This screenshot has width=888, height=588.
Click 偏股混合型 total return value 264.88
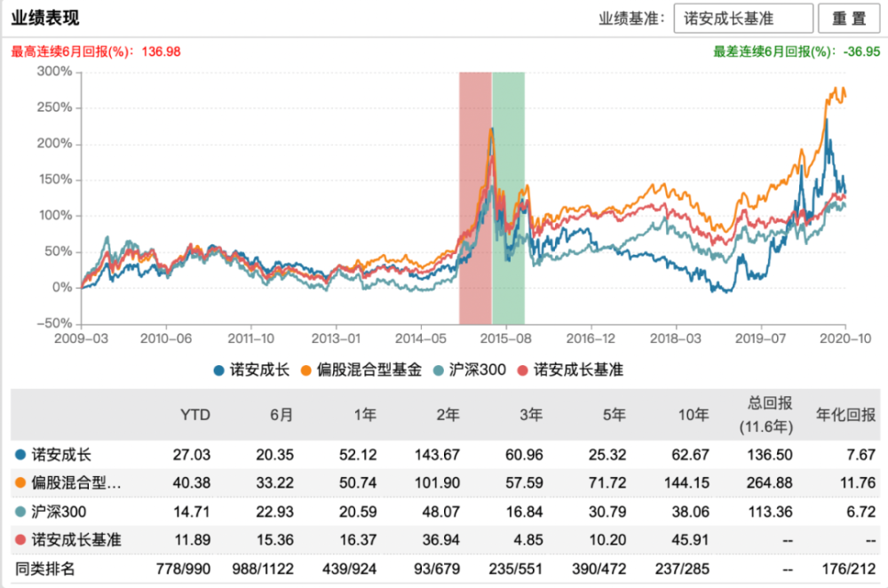click(770, 483)
